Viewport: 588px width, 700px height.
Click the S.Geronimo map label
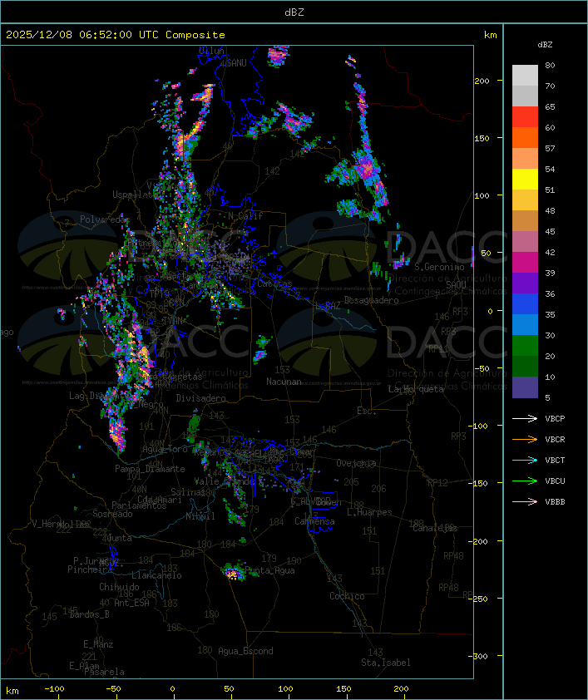pos(439,267)
